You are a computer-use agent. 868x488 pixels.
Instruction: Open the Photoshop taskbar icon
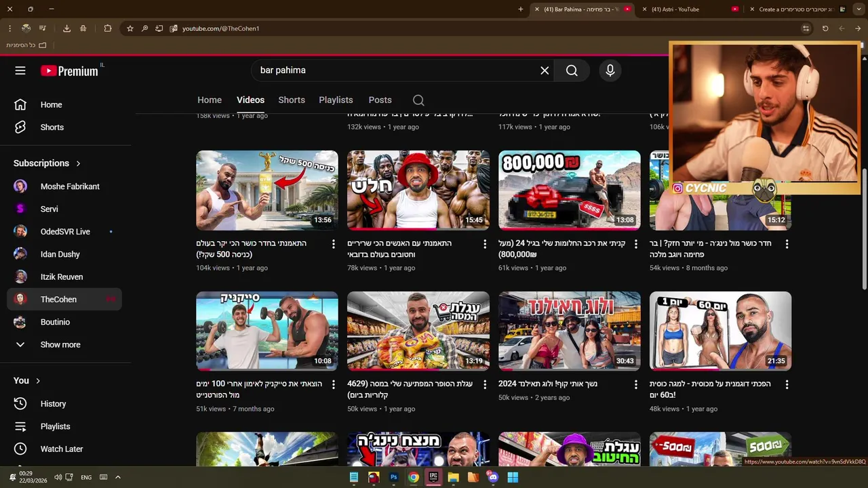[393, 477]
